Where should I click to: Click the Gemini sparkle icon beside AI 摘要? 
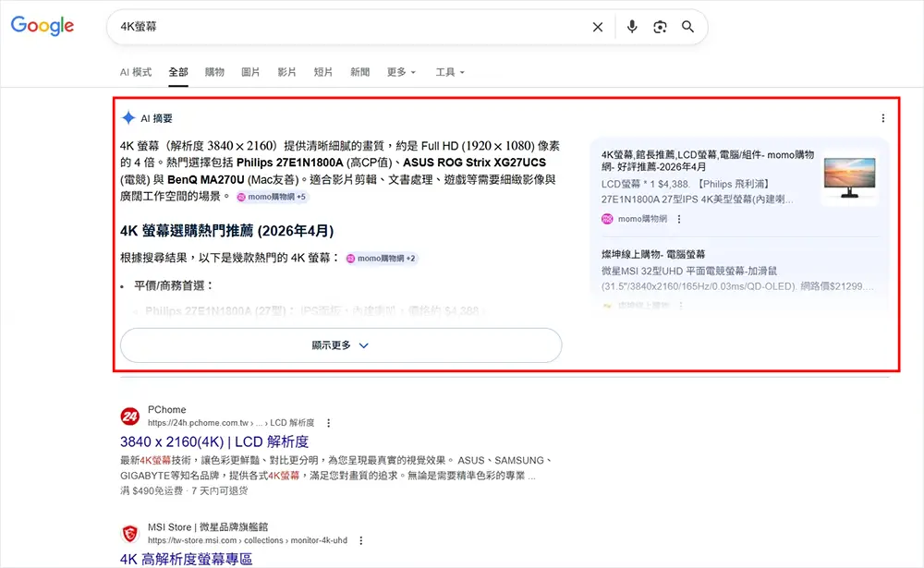tap(127, 117)
